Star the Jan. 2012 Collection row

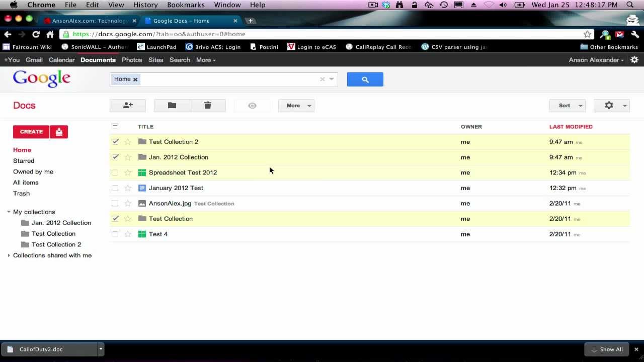tap(128, 157)
